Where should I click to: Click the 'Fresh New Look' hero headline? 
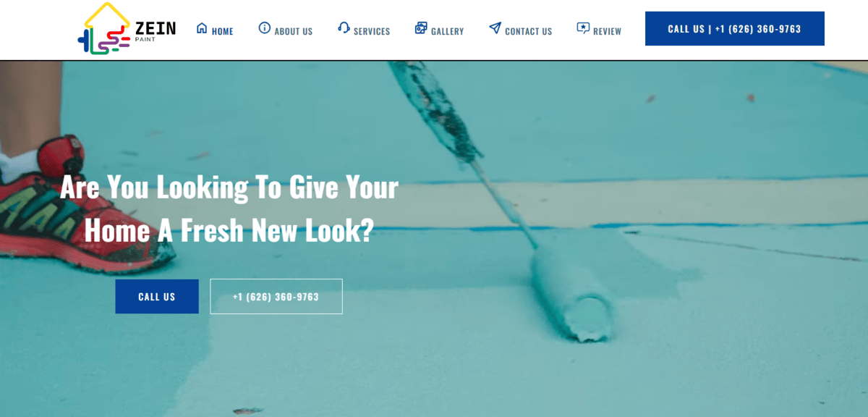tap(229, 210)
